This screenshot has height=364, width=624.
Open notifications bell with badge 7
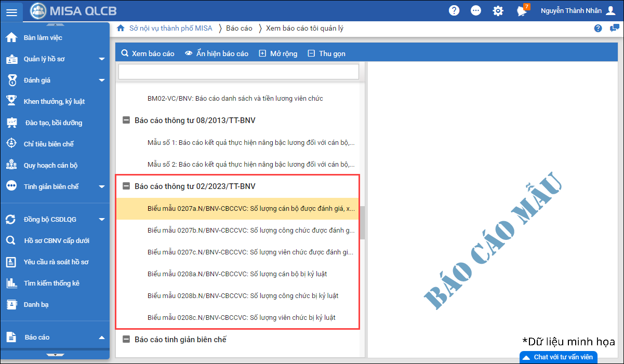point(522,11)
